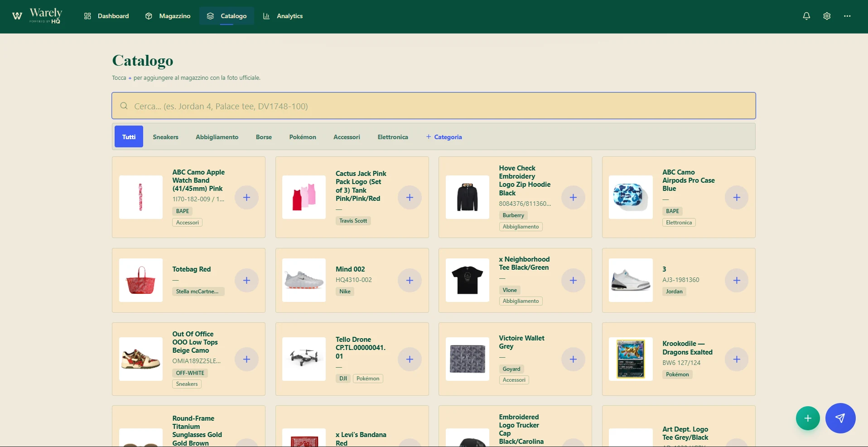Open the Tello Drone product image
This screenshot has width=868, height=447.
[x=304, y=359]
